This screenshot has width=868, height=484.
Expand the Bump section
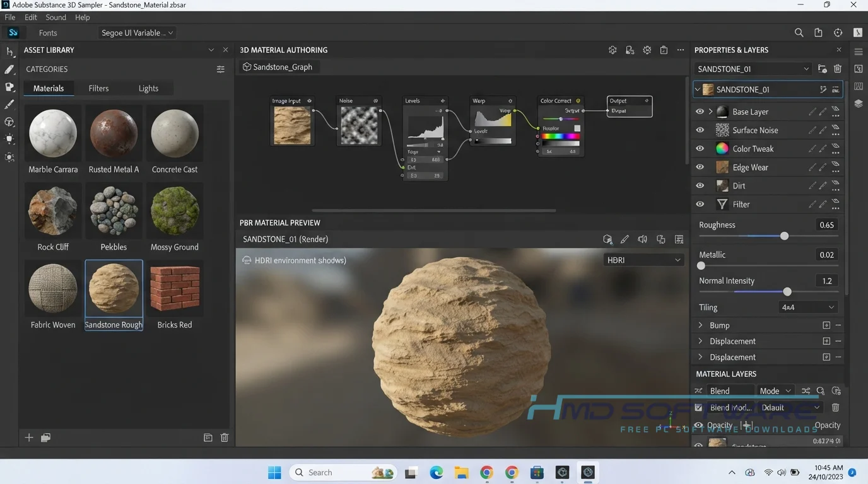pos(700,325)
